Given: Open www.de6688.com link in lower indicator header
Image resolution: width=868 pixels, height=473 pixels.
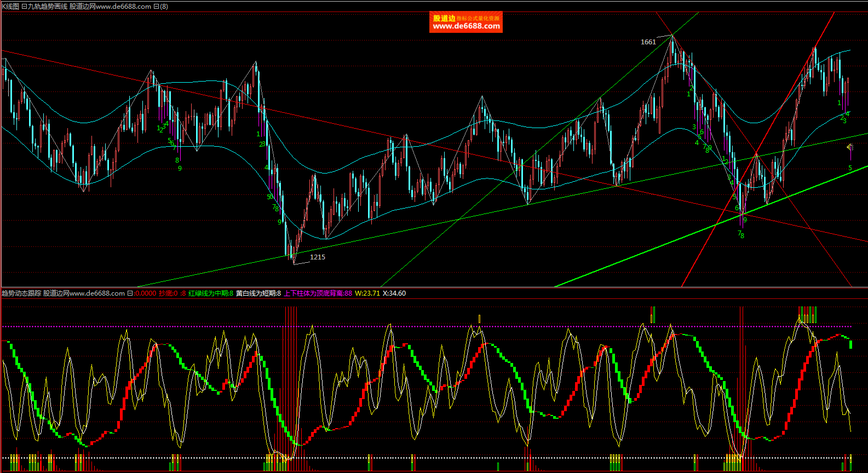Looking at the screenshot, I should [97, 293].
